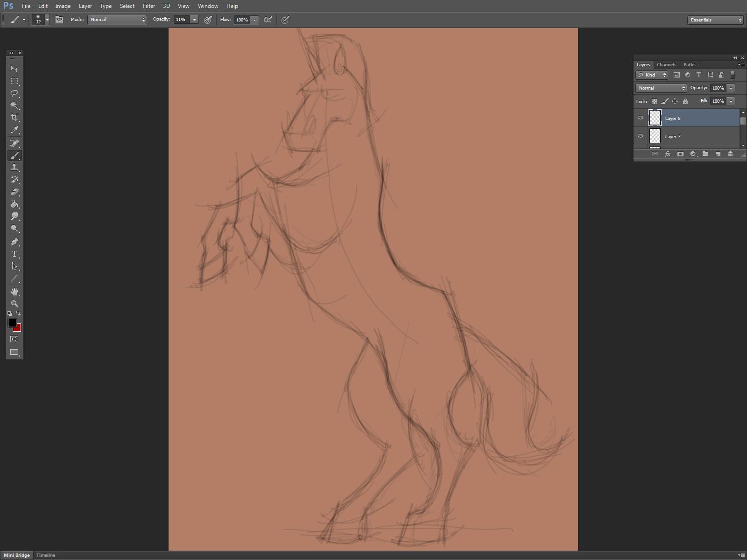Click the delete layer trash icon
Image resolution: width=747 pixels, height=560 pixels.
click(730, 154)
